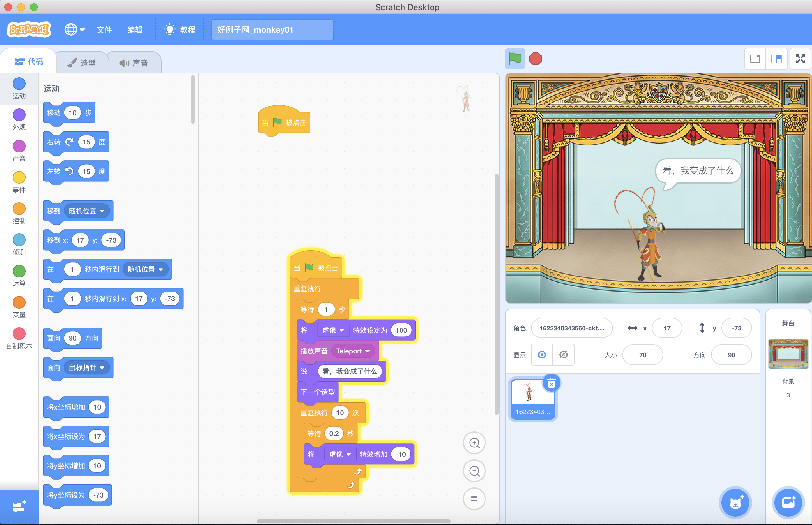Image resolution: width=812 pixels, height=525 pixels.
Task: Open 移到 随机位置 dropdown in palette
Action: [x=87, y=211]
